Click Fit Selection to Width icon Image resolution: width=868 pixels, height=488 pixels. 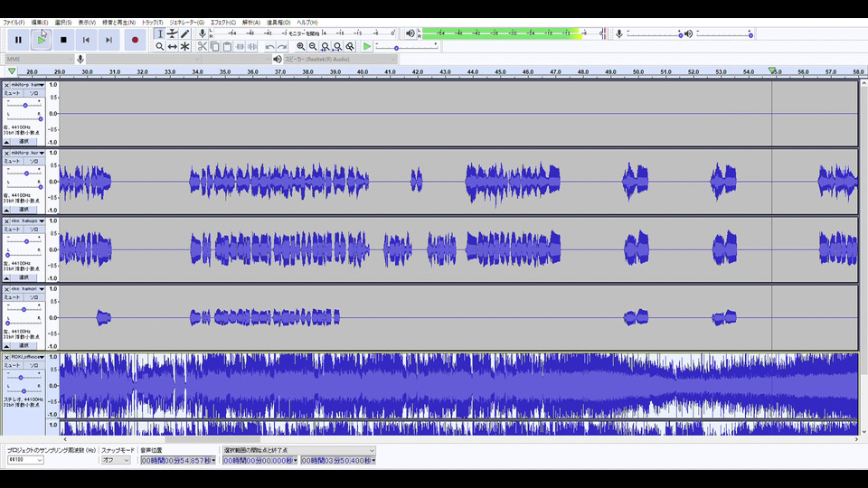pyautogui.click(x=325, y=46)
